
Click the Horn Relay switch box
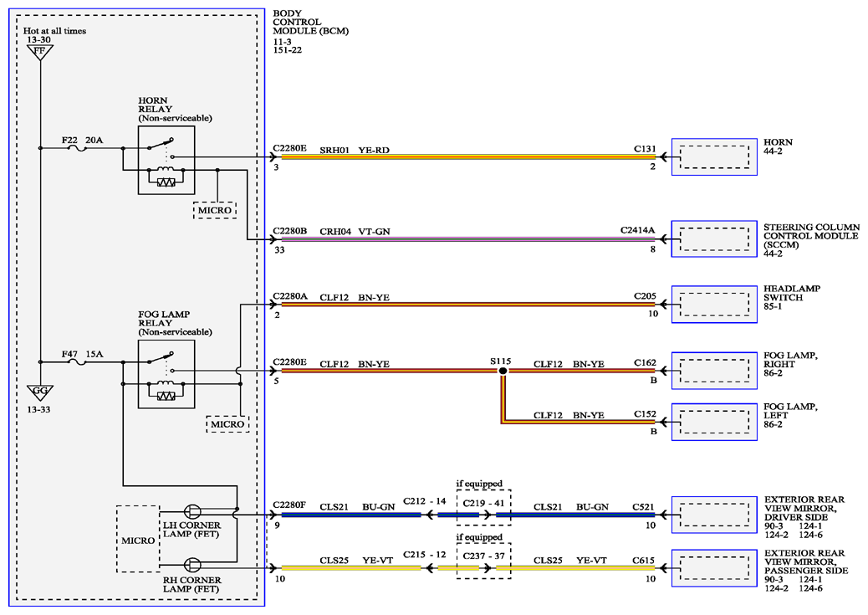click(x=166, y=160)
